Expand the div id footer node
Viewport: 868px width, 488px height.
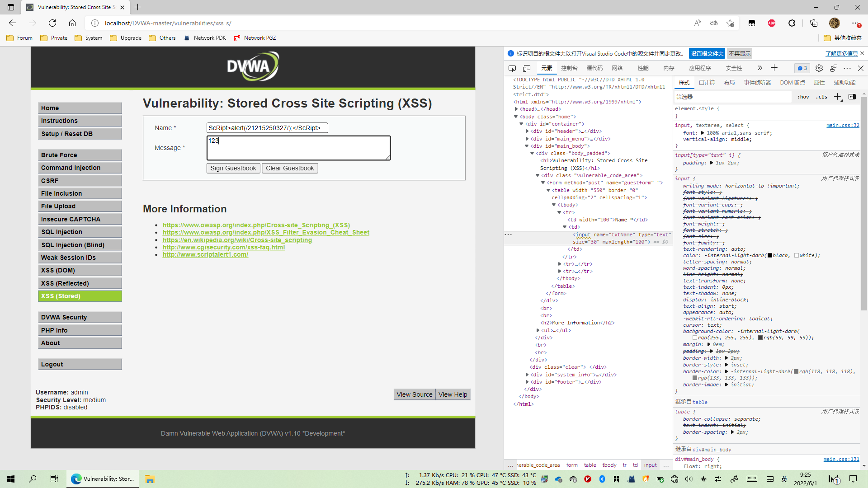coord(527,382)
